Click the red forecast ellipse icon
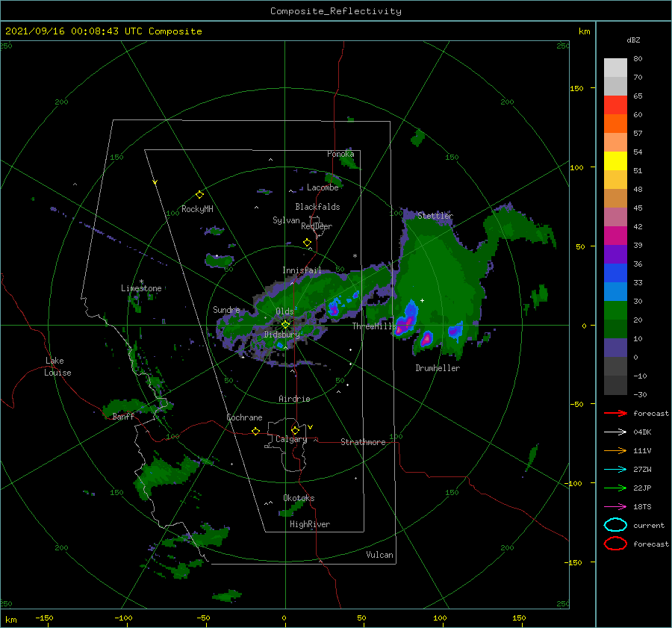Viewport: 672px width, 628px height. coord(615,544)
